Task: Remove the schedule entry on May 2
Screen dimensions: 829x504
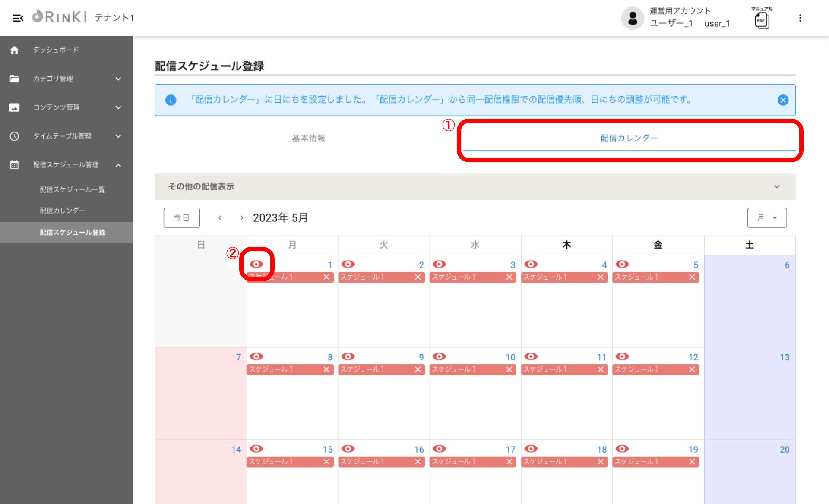Action: (x=418, y=277)
